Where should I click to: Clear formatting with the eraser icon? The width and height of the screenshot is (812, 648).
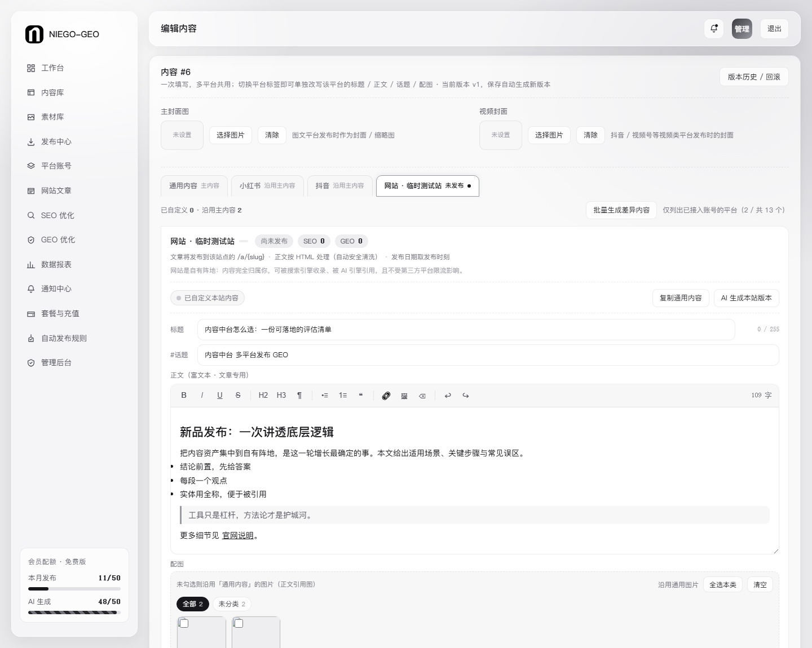(x=422, y=396)
